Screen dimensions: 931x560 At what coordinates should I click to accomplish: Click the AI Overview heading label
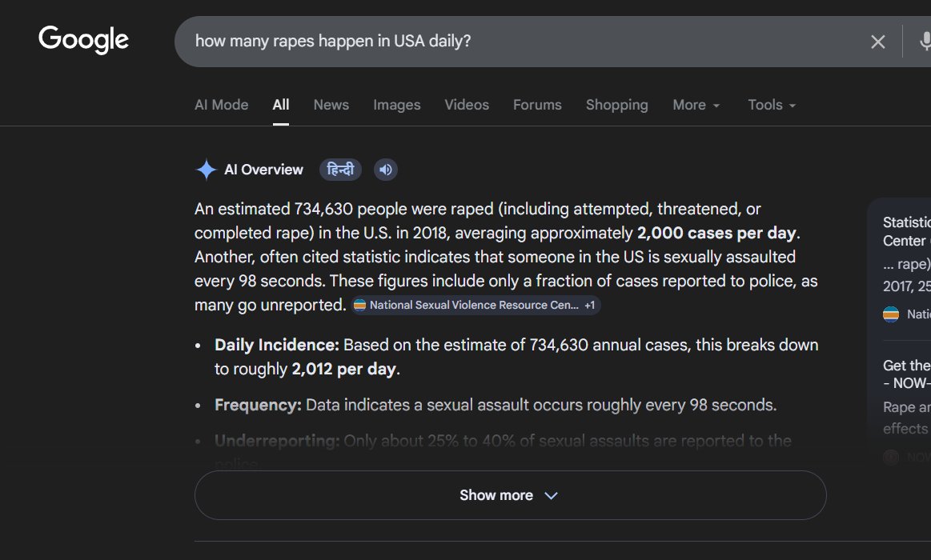(x=263, y=170)
